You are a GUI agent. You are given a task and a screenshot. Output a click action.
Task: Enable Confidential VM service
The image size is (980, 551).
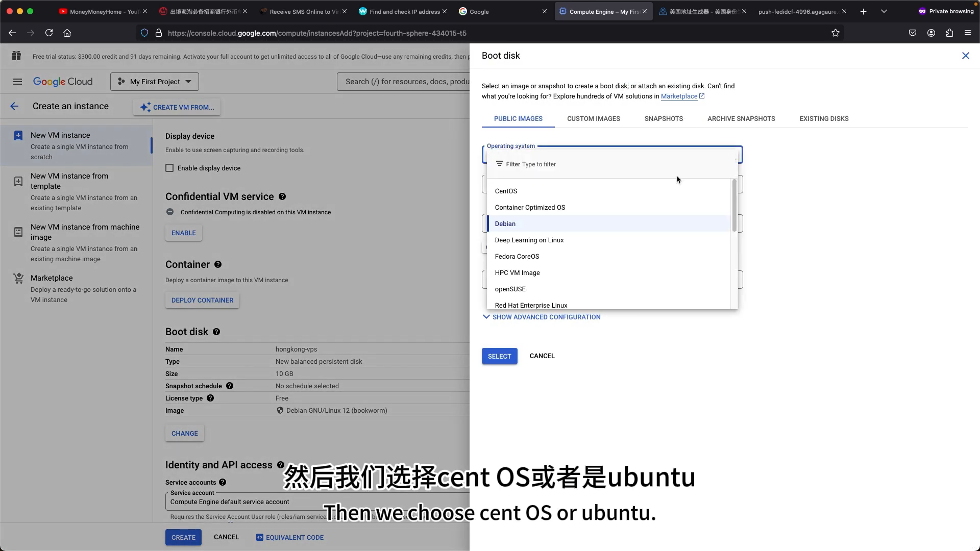(184, 233)
